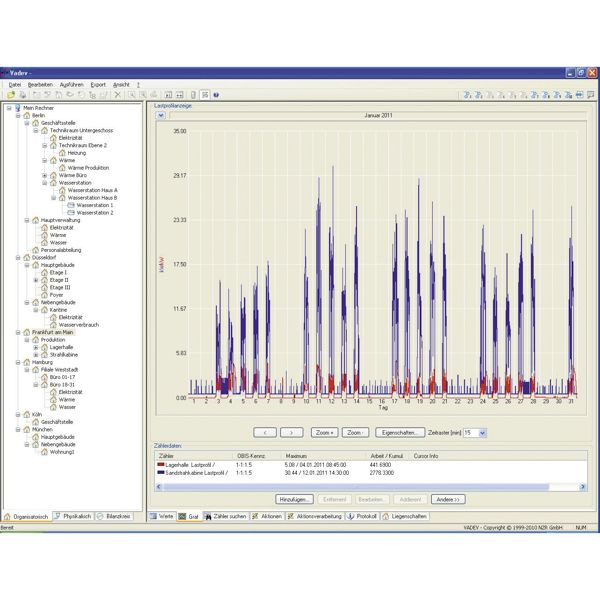Open the Export menu
The height and width of the screenshot is (600, 600).
tap(98, 85)
